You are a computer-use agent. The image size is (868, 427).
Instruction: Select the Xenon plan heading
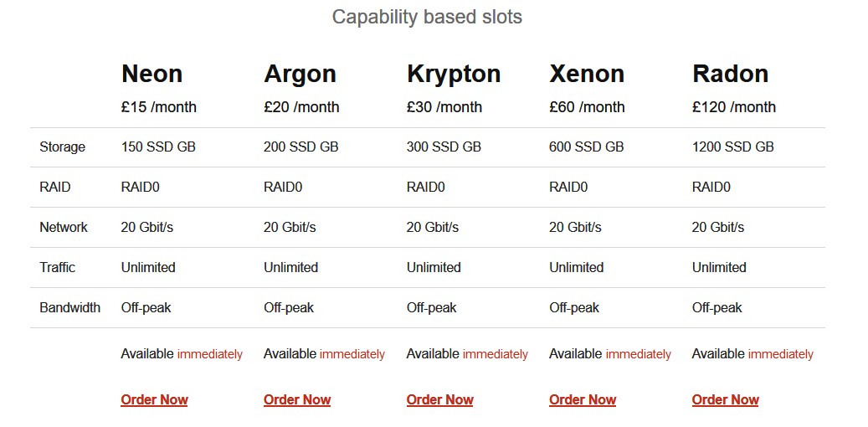click(x=587, y=74)
